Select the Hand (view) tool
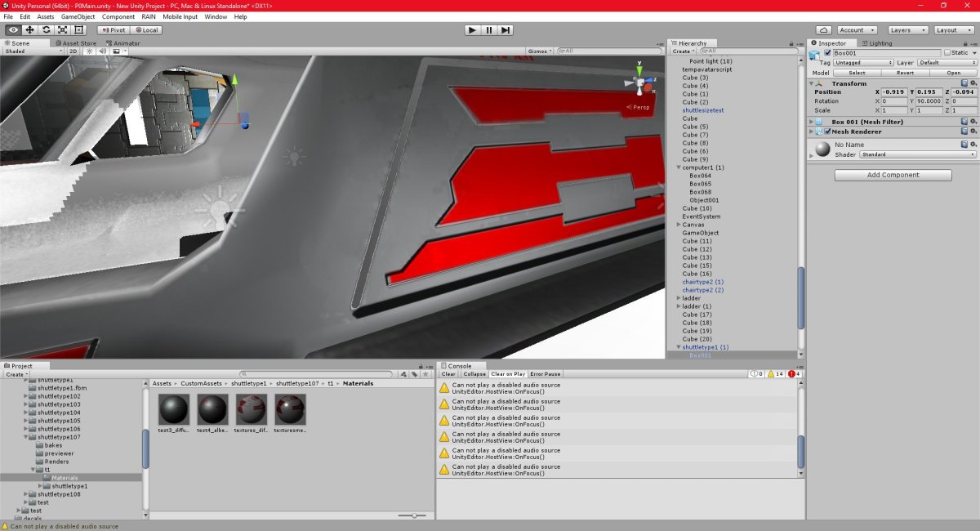Viewport: 980px width, 531px height. [x=13, y=29]
